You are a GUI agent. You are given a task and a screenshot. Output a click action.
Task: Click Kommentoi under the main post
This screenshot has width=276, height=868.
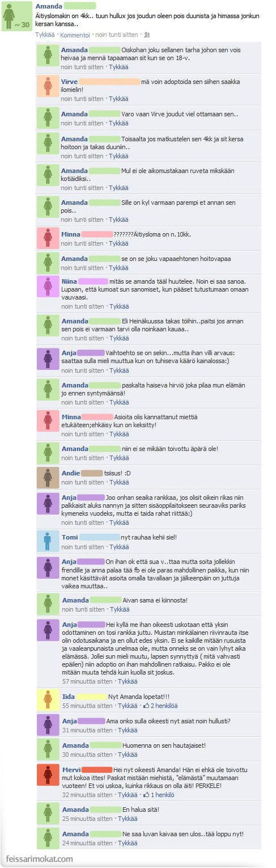75,35
